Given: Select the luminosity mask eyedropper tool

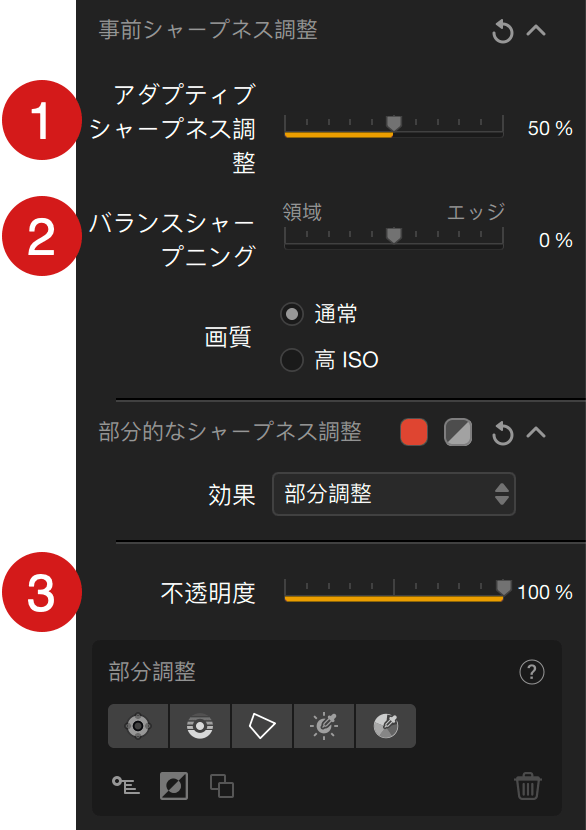Looking at the screenshot, I should point(324,726).
